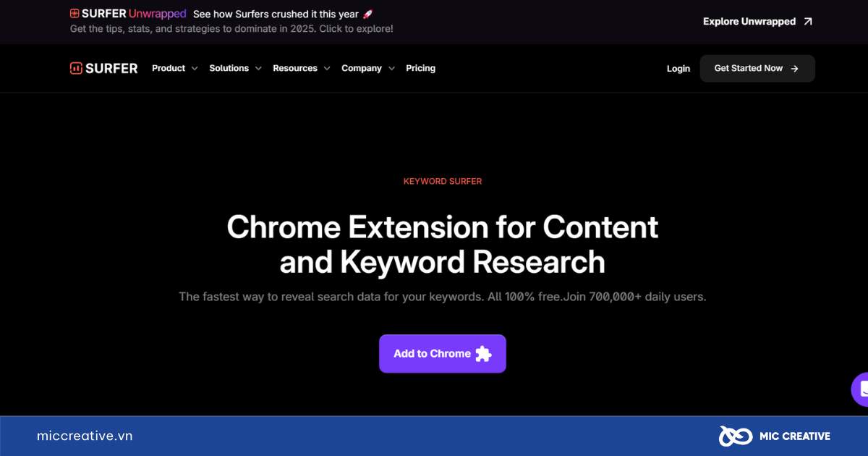The image size is (868, 456).
Task: Click the Login link
Action: coord(678,69)
